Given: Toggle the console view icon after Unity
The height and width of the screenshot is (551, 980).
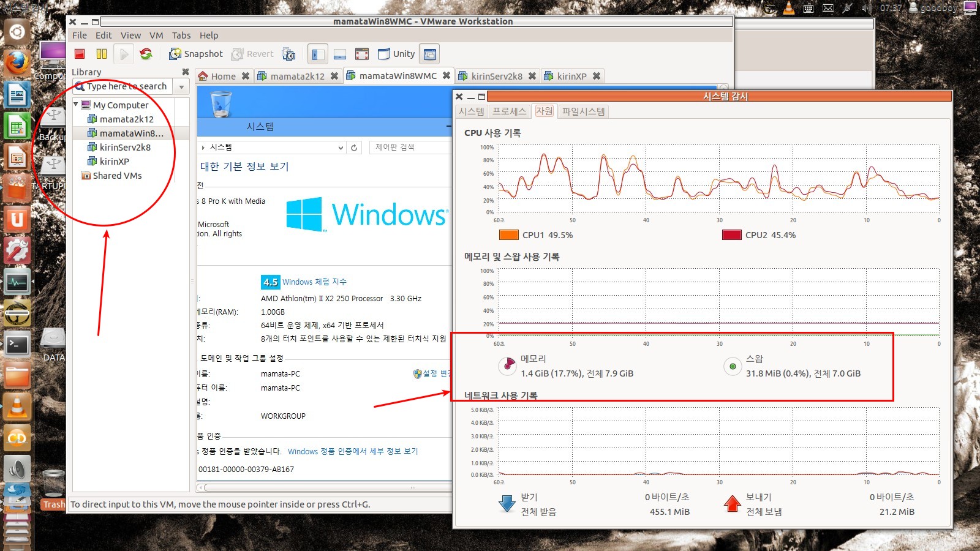Looking at the screenshot, I should [x=430, y=54].
